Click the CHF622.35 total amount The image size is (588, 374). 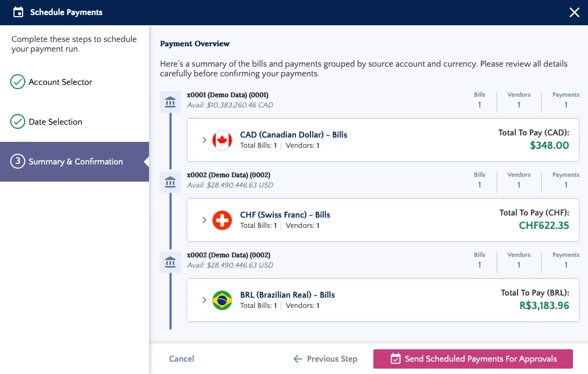(x=544, y=226)
